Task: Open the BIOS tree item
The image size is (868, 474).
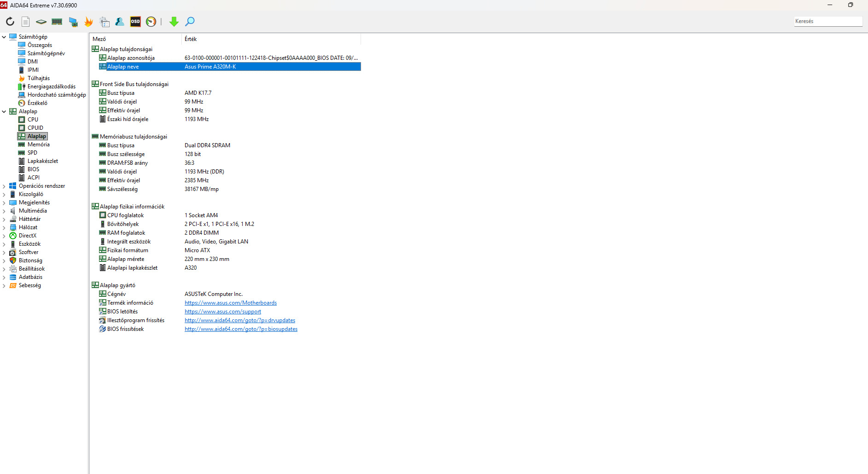Action: tap(33, 169)
